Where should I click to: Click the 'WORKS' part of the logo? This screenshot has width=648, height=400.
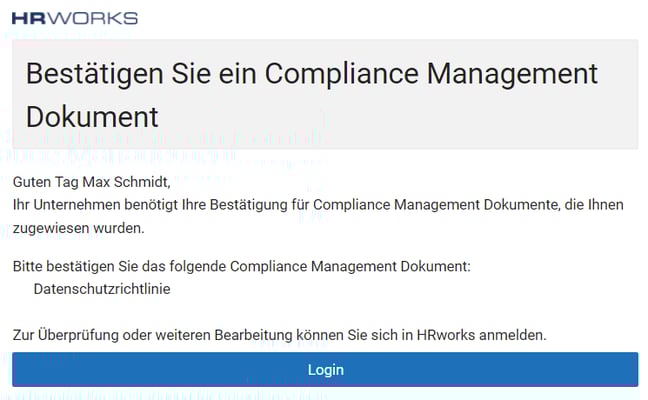95,18
